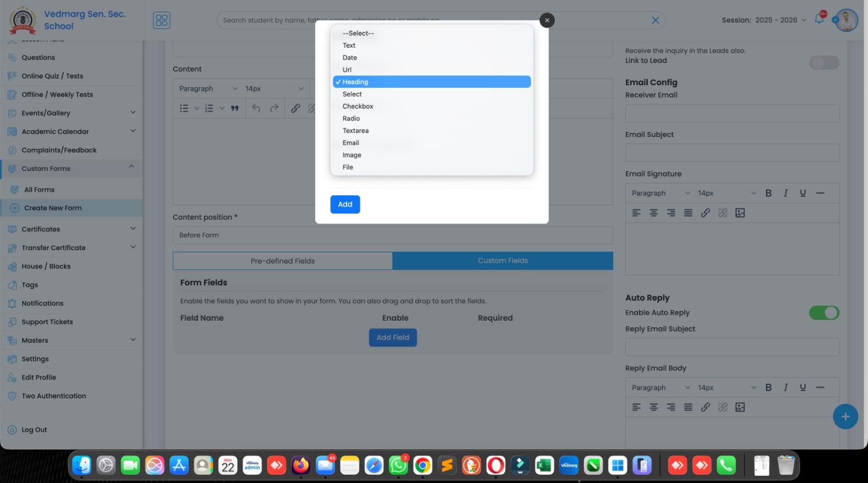Choose Date in the field type list

pos(431,58)
